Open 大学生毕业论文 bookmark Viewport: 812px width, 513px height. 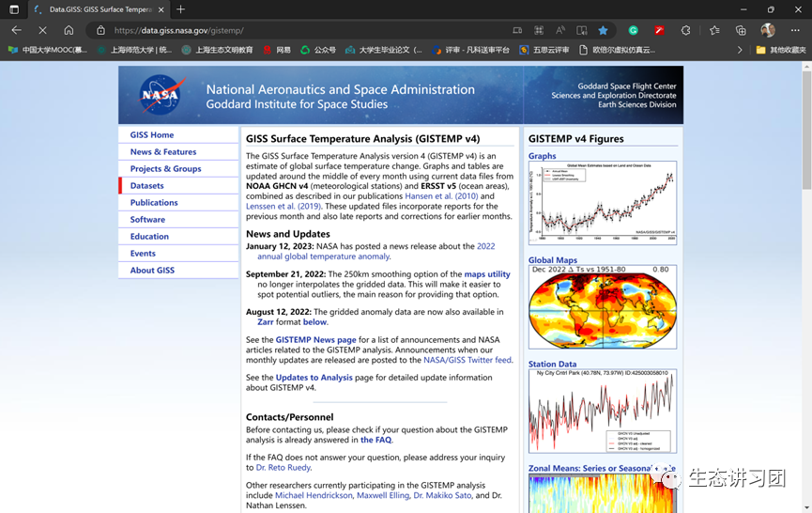384,50
